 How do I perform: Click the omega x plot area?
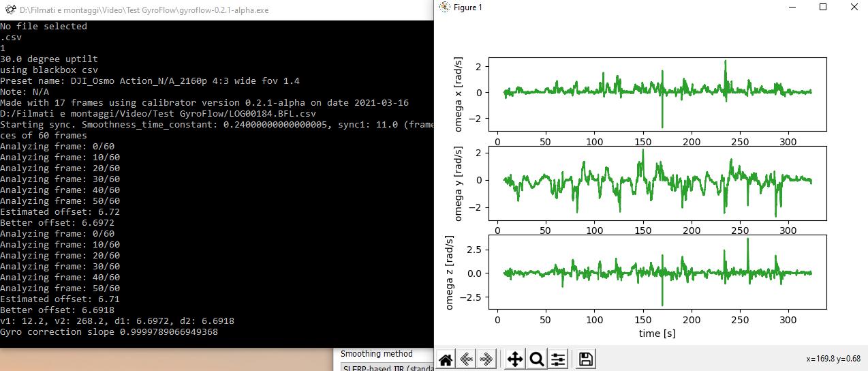tap(657, 93)
